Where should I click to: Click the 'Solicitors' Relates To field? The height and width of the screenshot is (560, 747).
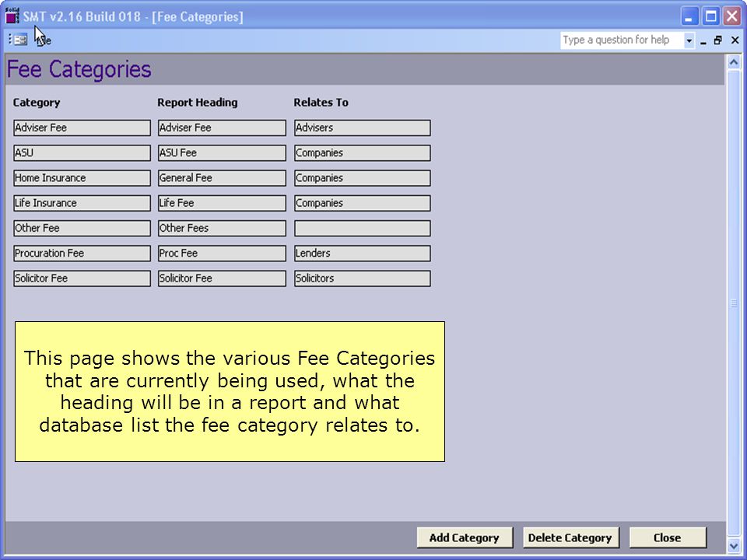[363, 278]
